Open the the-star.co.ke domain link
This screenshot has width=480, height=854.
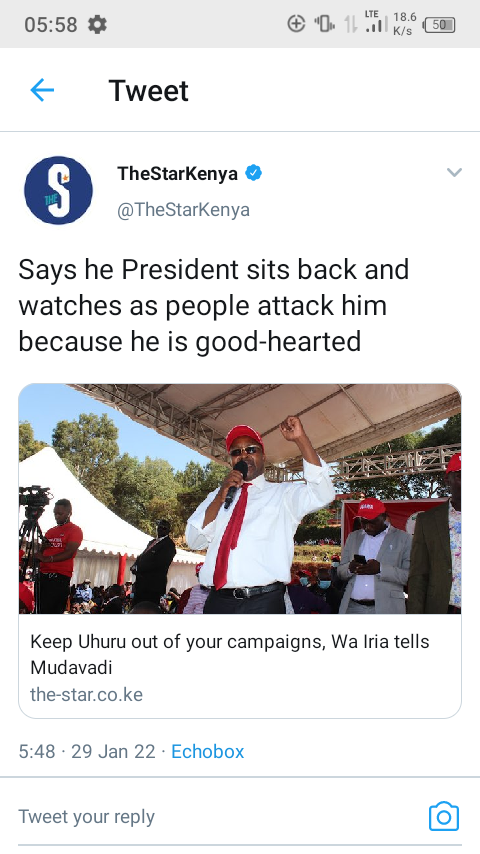pyautogui.click(x=86, y=694)
